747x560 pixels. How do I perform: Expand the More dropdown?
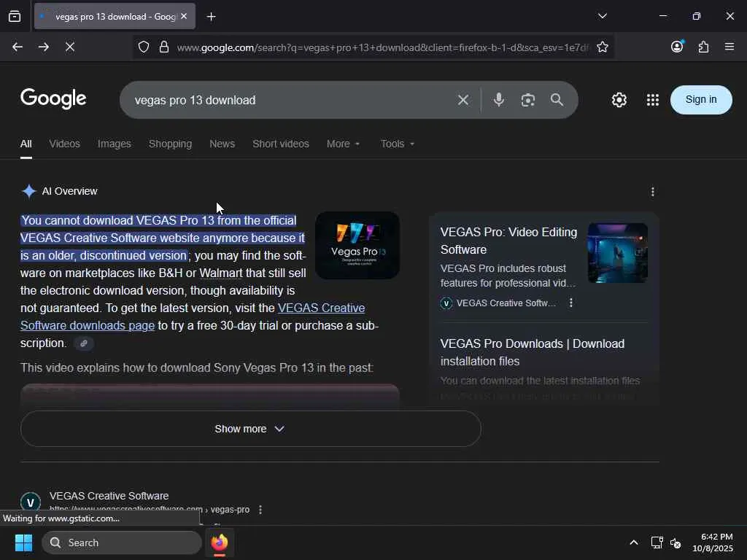343,144
